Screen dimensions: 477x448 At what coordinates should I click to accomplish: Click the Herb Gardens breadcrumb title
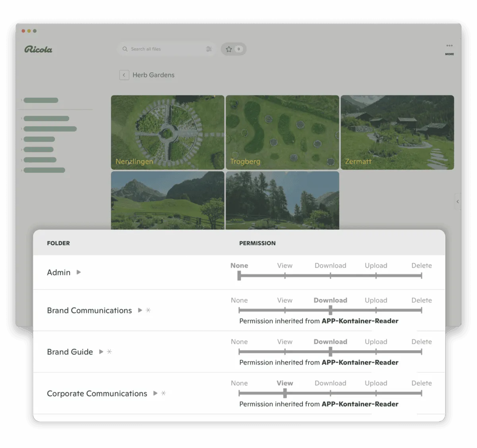[153, 75]
